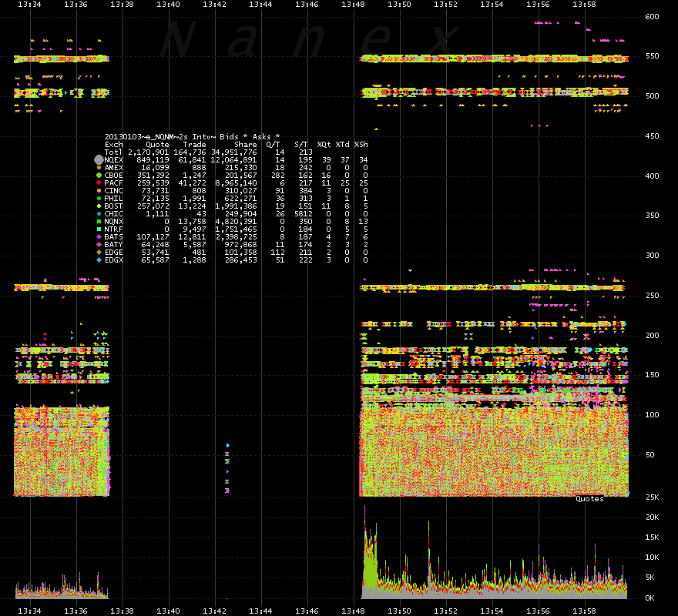Click the '10K' quote axis label
Image resolution: width=678 pixels, height=616 pixels.
pyautogui.click(x=652, y=557)
